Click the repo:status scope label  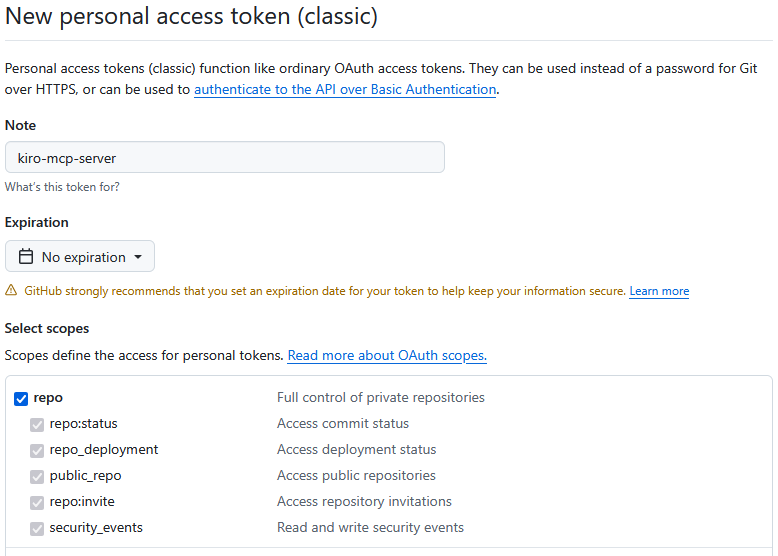[x=83, y=424]
